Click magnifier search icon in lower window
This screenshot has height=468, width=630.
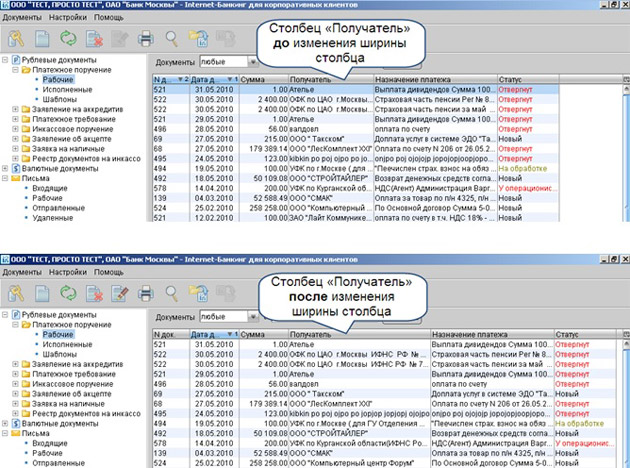tap(172, 293)
